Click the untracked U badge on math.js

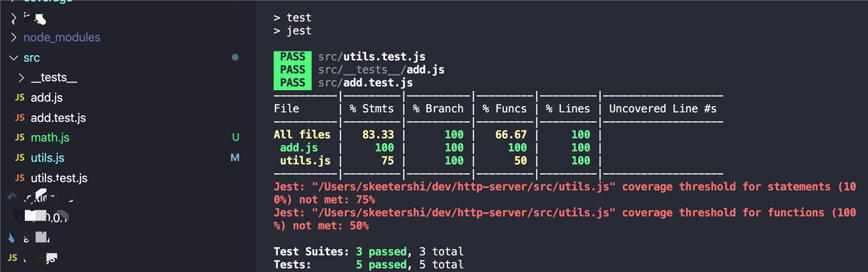point(236,138)
